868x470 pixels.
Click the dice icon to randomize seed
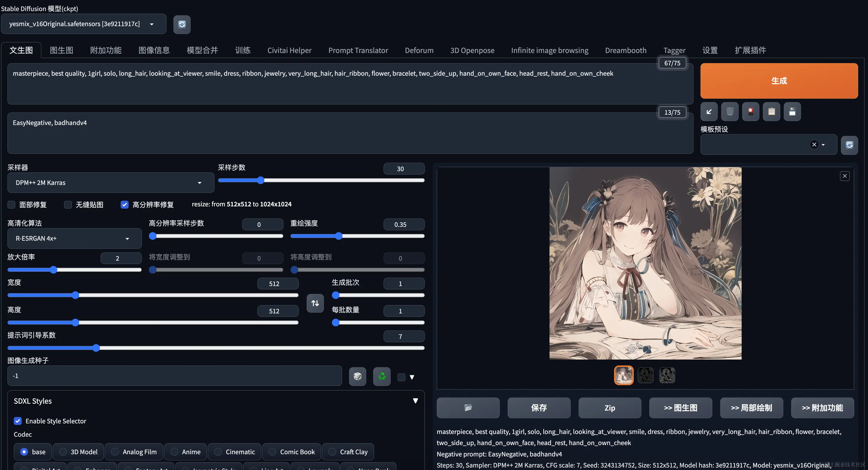tap(358, 376)
